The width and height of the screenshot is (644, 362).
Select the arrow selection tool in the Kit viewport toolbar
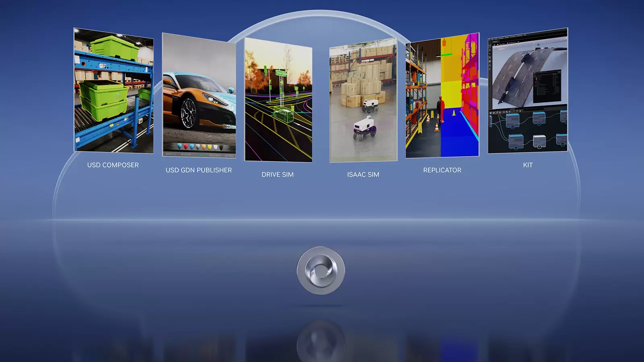pos(489,50)
